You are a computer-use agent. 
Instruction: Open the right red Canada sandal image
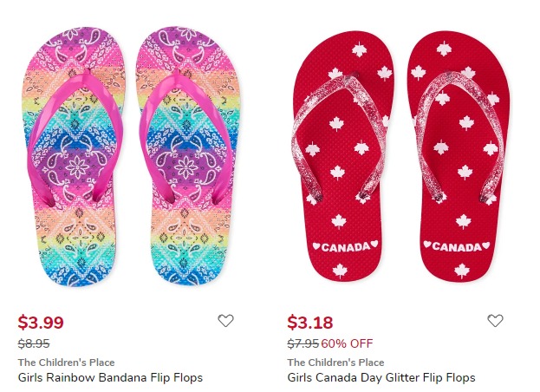tap(459, 157)
